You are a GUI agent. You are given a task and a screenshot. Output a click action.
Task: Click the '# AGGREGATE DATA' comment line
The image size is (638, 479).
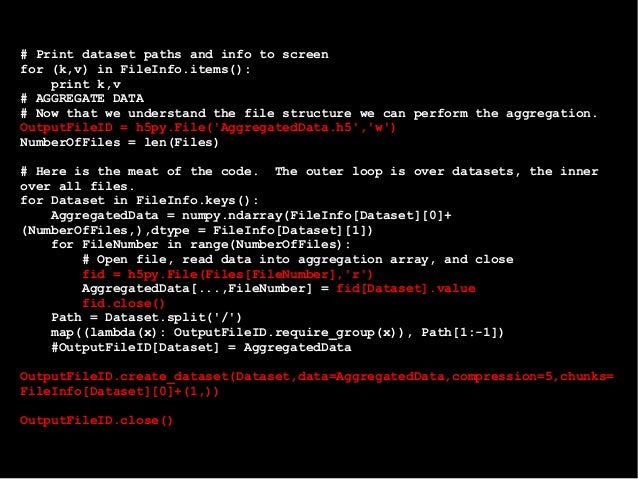click(82, 98)
